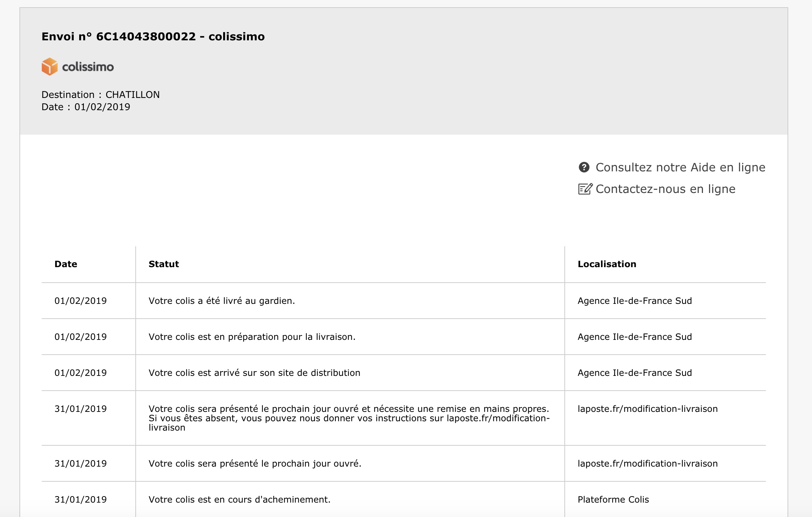The height and width of the screenshot is (517, 812).
Task: Select the 'livré au gardien' status row
Action: (222, 301)
